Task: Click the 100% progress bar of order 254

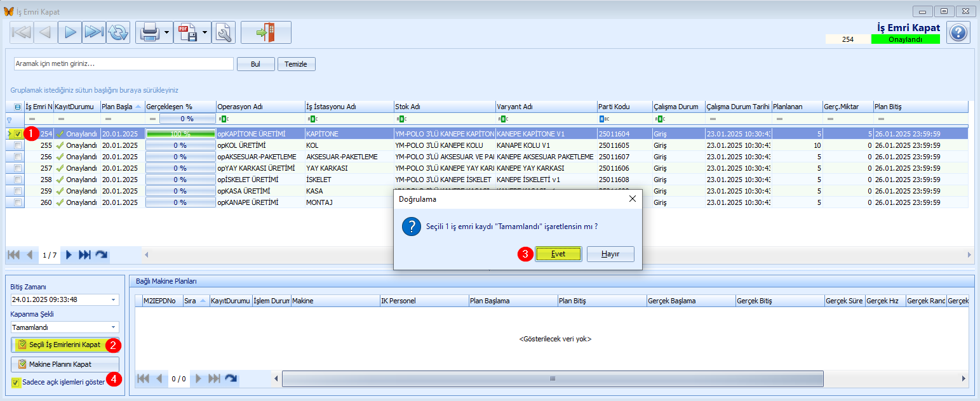Action: coord(180,134)
